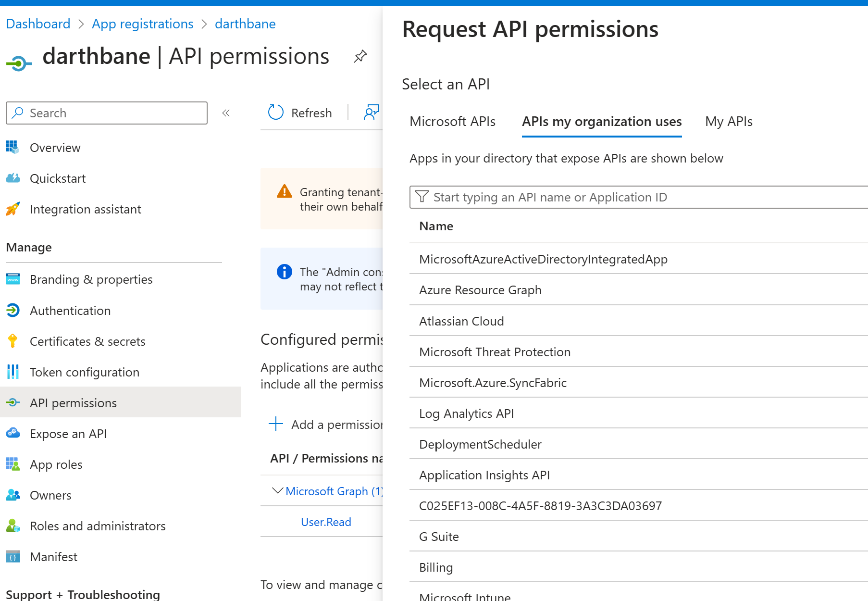Click the API permissions sidebar icon
The height and width of the screenshot is (601, 868).
13,402
